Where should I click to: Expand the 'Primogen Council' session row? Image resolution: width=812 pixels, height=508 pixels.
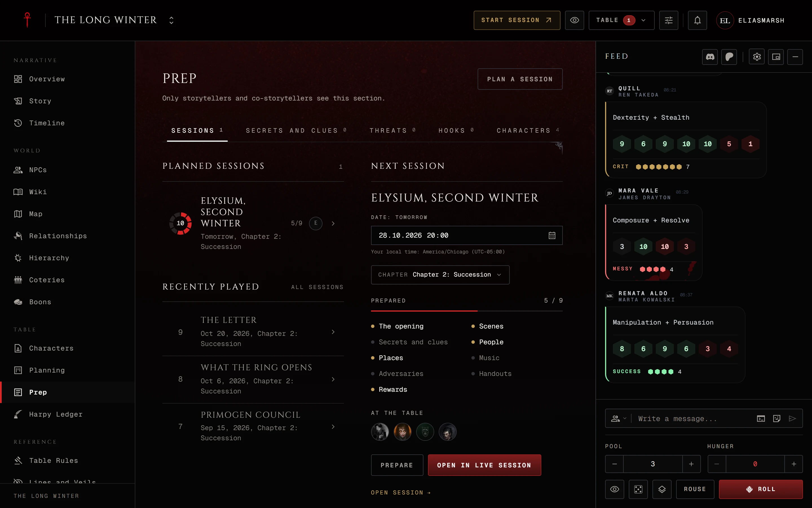253,426
